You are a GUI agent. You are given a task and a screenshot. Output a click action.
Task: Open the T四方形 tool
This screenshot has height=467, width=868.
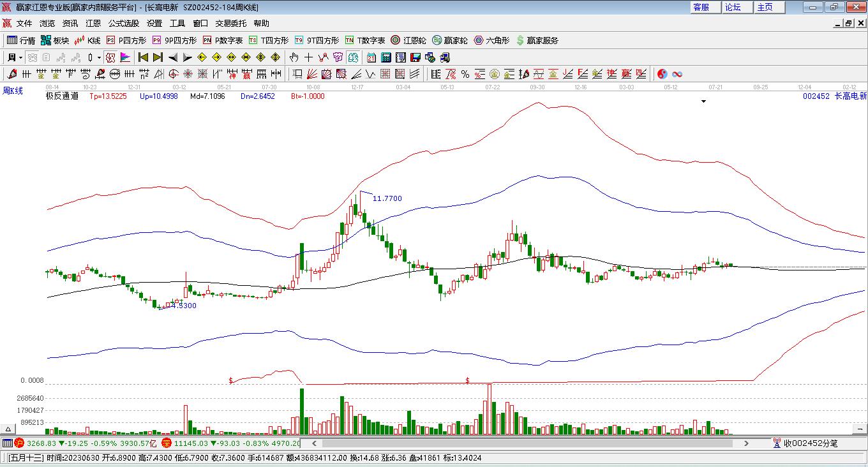tap(268, 40)
